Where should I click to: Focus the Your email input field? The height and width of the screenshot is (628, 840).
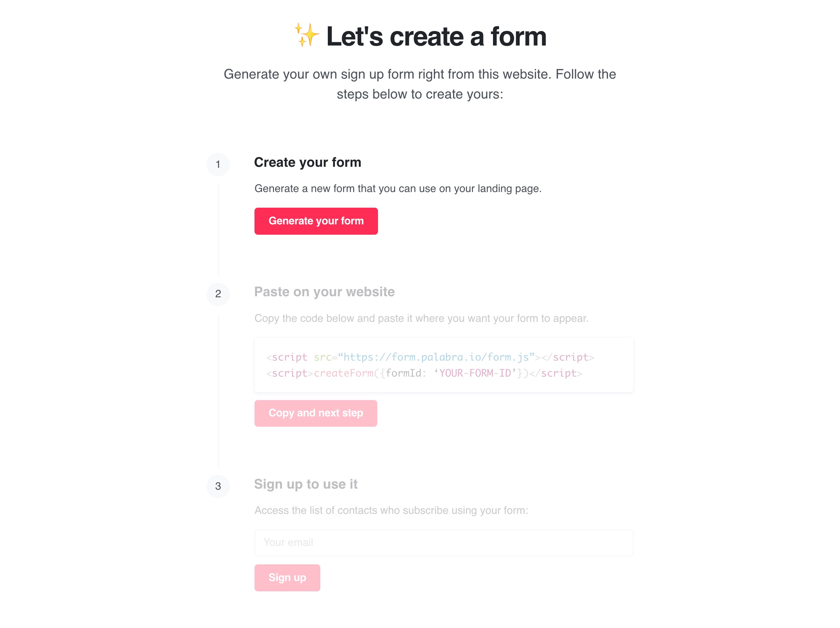point(443,543)
